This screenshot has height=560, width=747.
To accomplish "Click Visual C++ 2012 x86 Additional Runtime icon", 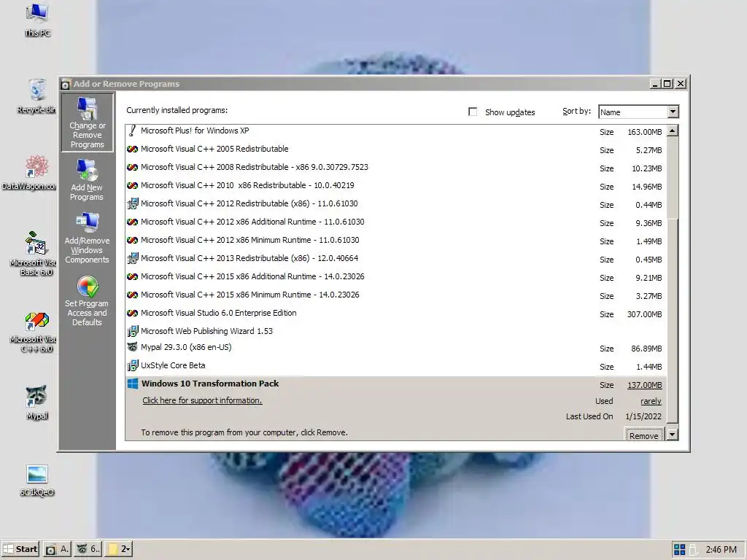I will coord(133,222).
